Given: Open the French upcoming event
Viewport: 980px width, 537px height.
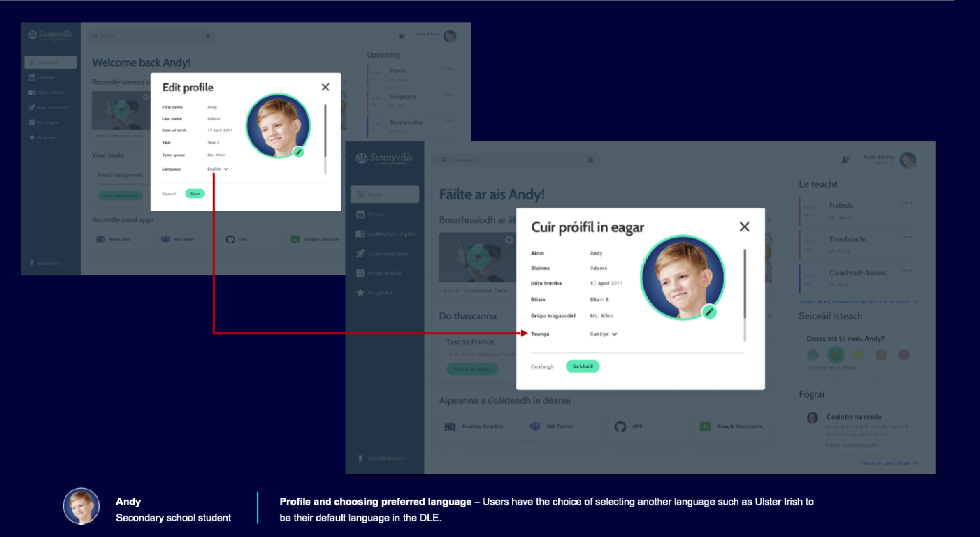Looking at the screenshot, I should point(412,75).
